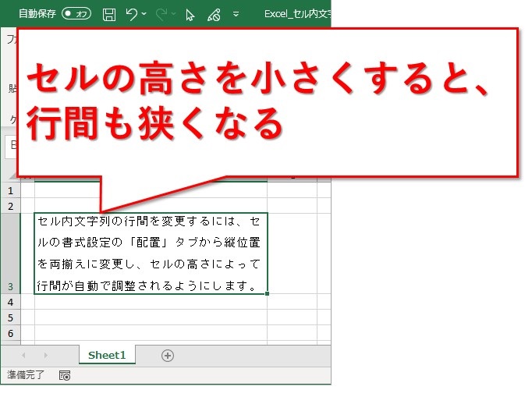Open the Redo history dropdown arrow

(x=174, y=13)
